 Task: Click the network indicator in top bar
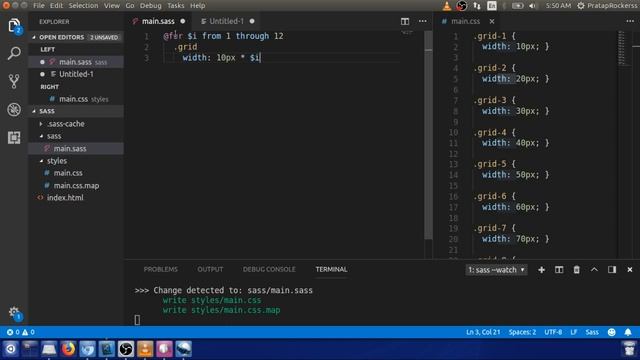pos(477,6)
